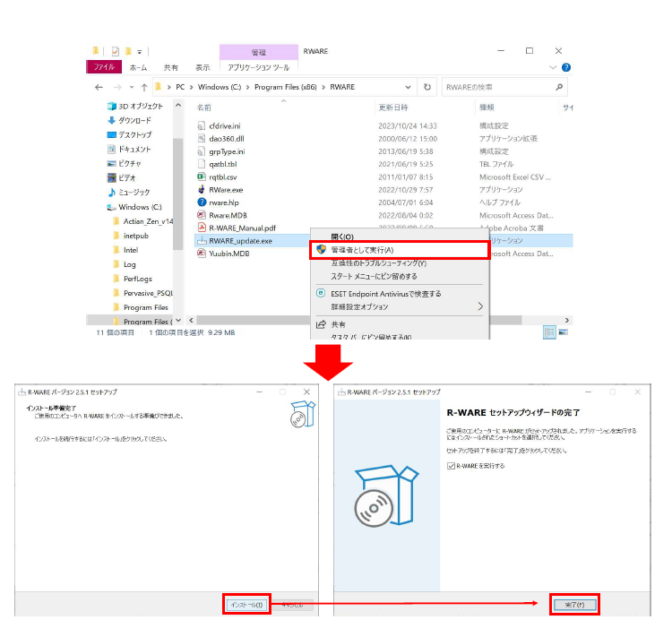Select デスクトップ in the navigation pane
This screenshot has height=637, width=672.
129,134
